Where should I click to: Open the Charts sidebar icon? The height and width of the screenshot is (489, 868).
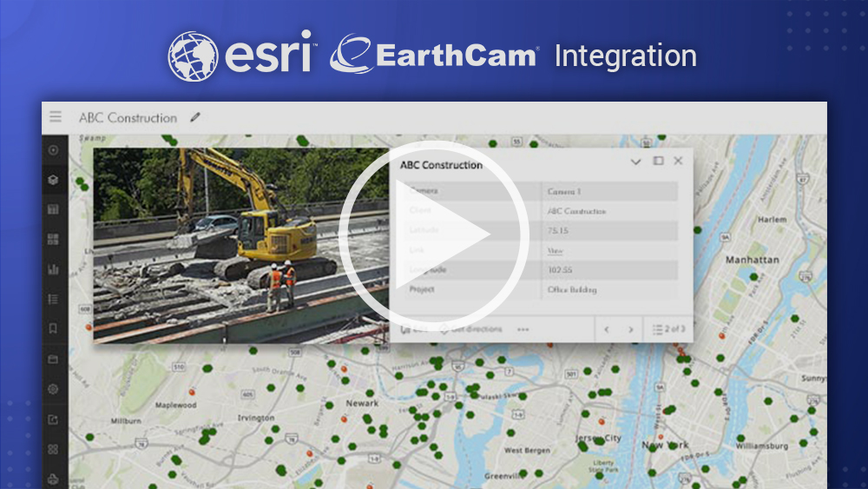53,269
